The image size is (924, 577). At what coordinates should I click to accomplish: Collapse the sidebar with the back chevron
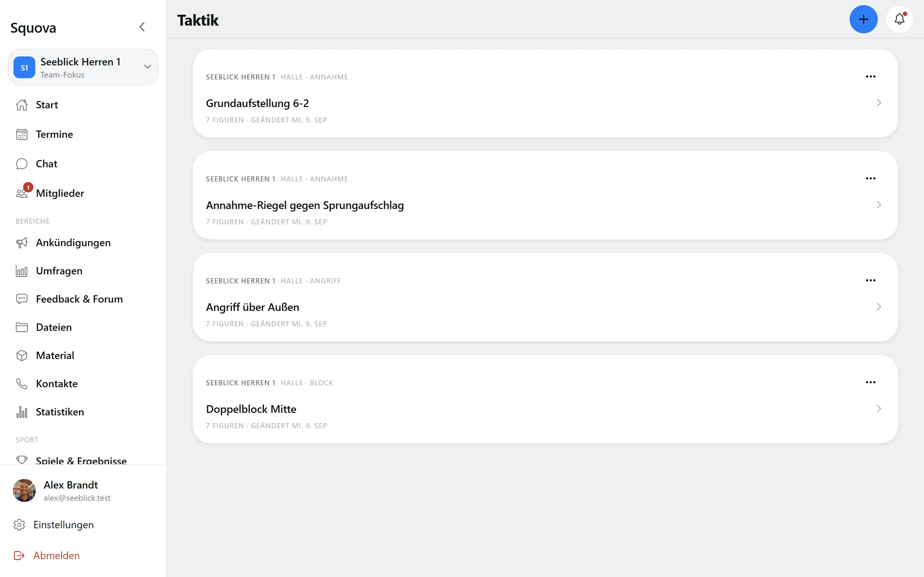pyautogui.click(x=142, y=27)
